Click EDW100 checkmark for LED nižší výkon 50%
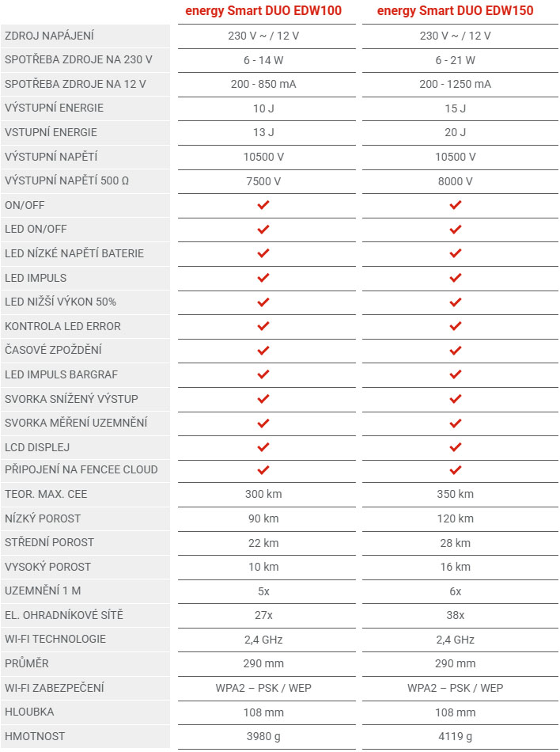 point(263,302)
